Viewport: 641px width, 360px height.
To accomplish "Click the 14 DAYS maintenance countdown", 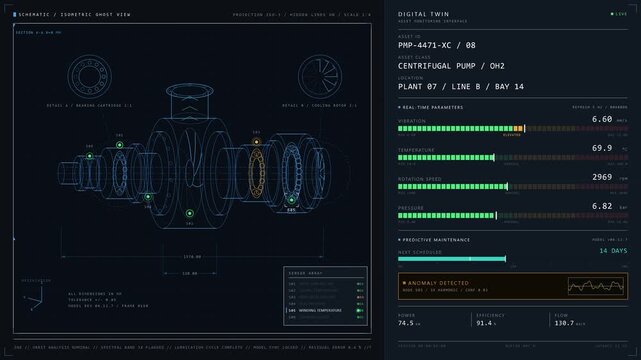I will [613, 250].
